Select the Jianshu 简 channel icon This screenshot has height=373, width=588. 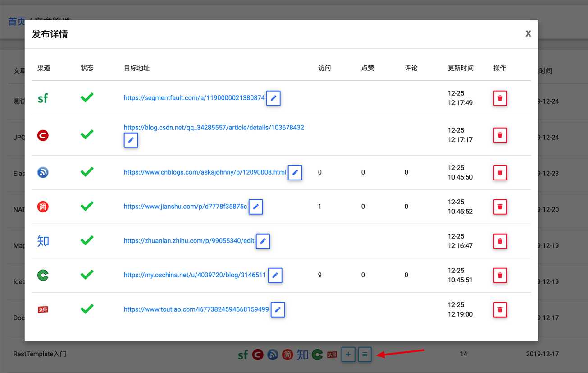43,207
